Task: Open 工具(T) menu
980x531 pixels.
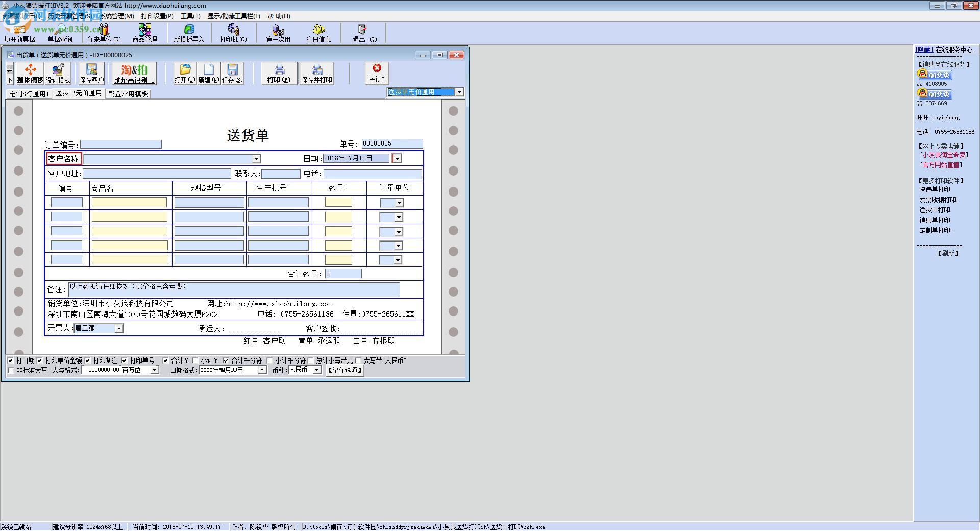Action: pyautogui.click(x=190, y=16)
